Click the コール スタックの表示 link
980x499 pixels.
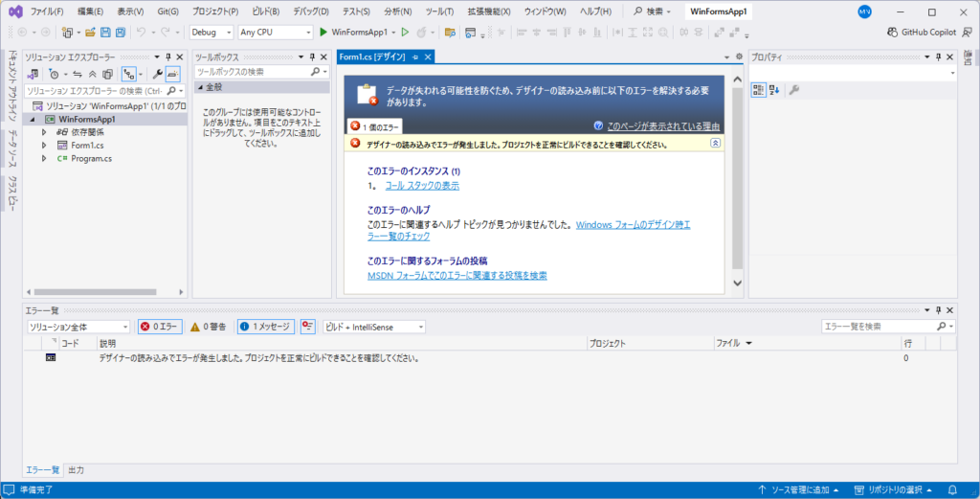(422, 186)
